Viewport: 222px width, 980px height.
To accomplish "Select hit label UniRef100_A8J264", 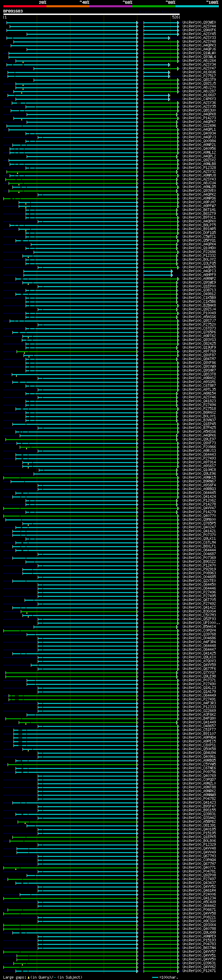I will click(x=199, y=60).
